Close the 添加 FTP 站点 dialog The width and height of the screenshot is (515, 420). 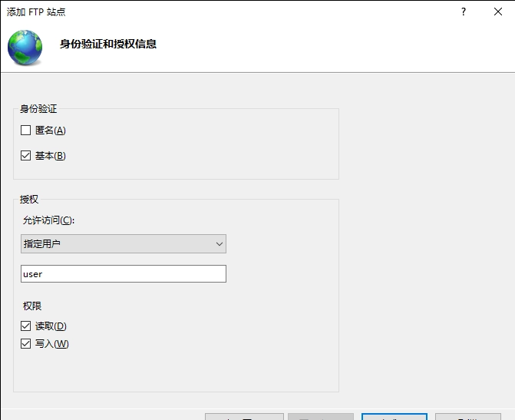tap(498, 12)
